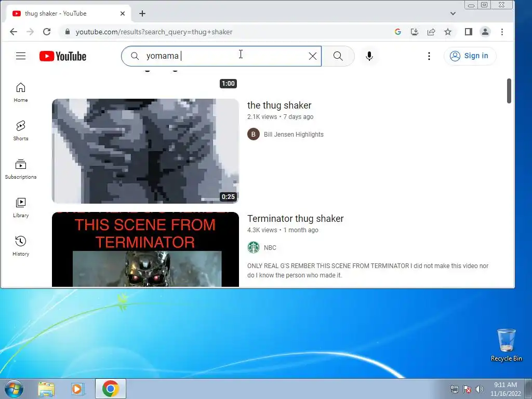Expand the tab search chevron
The height and width of the screenshot is (399, 532).
[453, 14]
